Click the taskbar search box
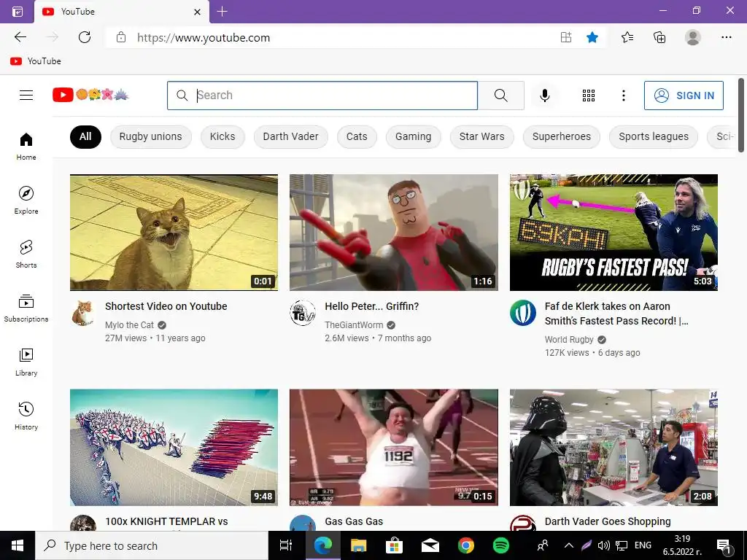 [x=152, y=545]
